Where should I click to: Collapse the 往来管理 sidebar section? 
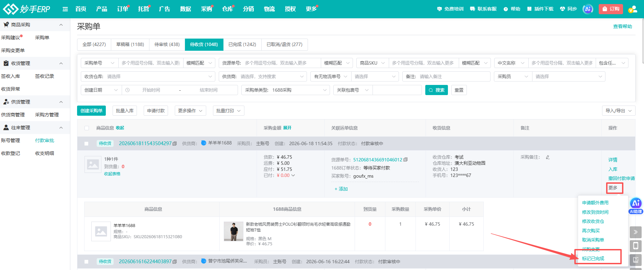[61, 128]
